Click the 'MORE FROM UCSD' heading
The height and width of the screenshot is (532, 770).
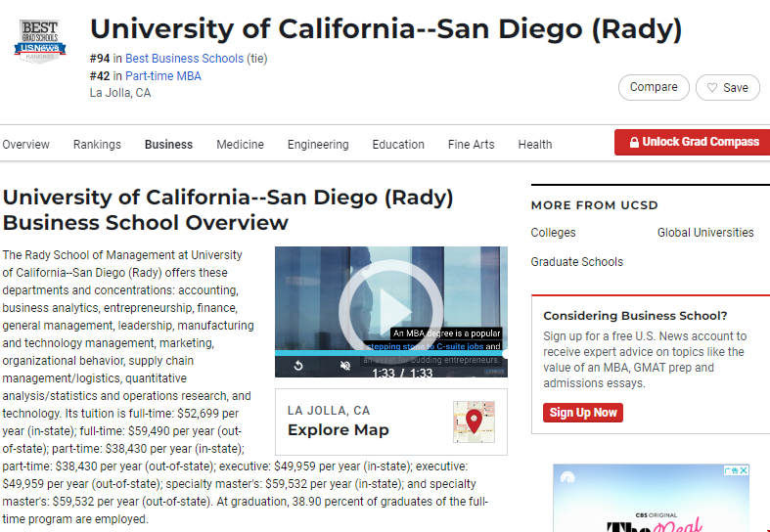[x=594, y=205]
